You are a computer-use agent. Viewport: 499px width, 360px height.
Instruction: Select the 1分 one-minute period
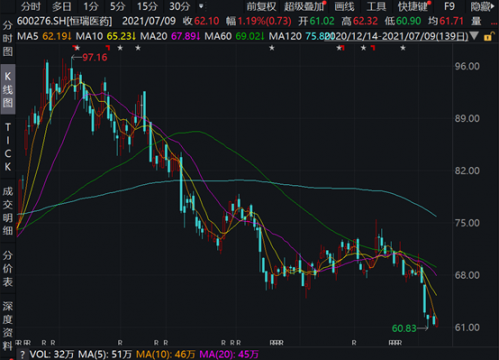(91, 6)
